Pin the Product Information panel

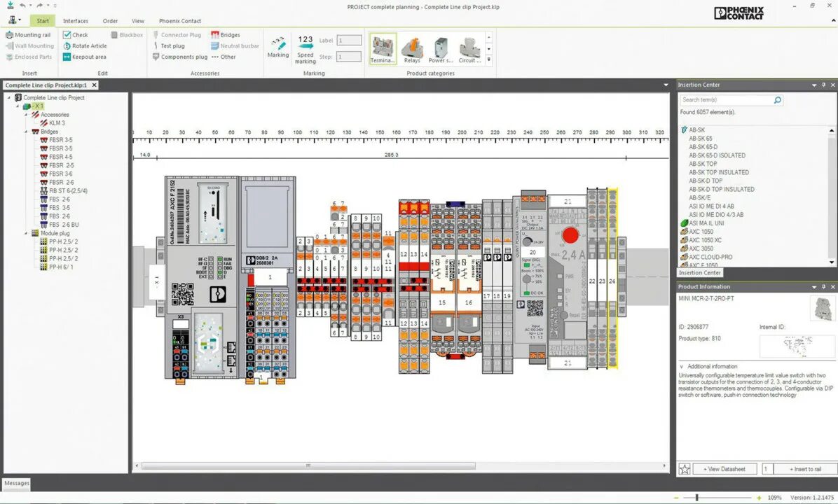(823, 287)
